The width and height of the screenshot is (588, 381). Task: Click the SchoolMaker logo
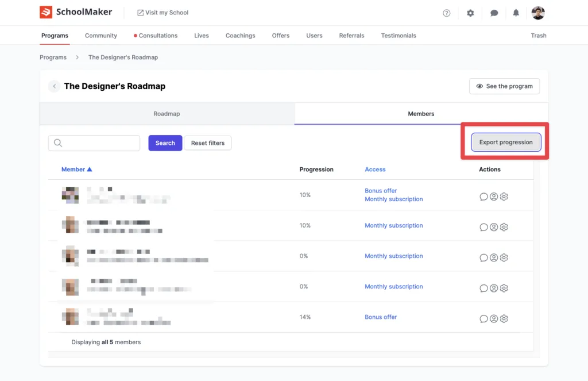coord(76,12)
